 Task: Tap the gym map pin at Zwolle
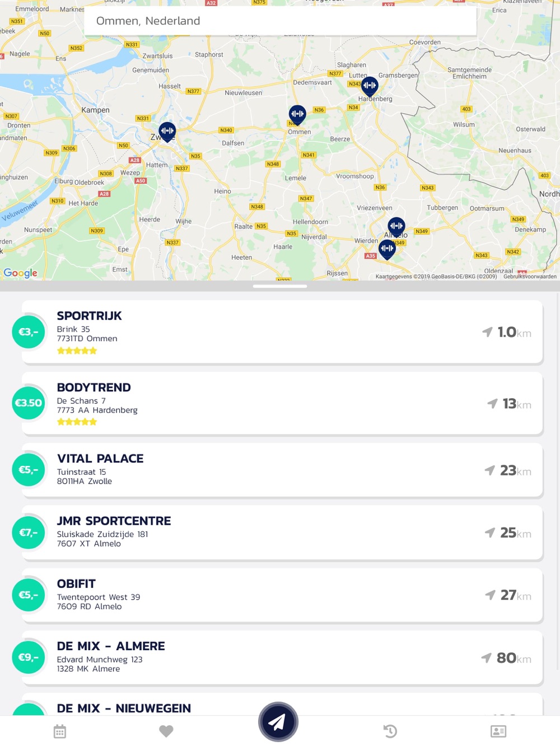pos(167,131)
